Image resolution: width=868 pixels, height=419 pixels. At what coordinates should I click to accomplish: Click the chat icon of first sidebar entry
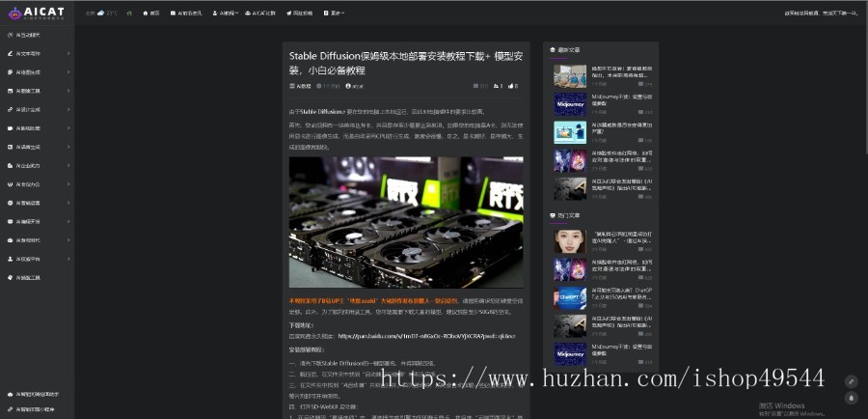pos(10,35)
